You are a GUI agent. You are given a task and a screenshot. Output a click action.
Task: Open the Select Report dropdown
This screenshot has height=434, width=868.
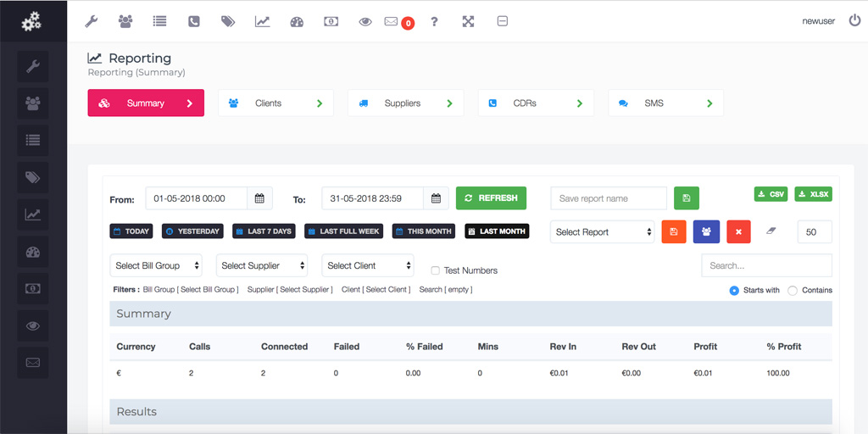[603, 231]
